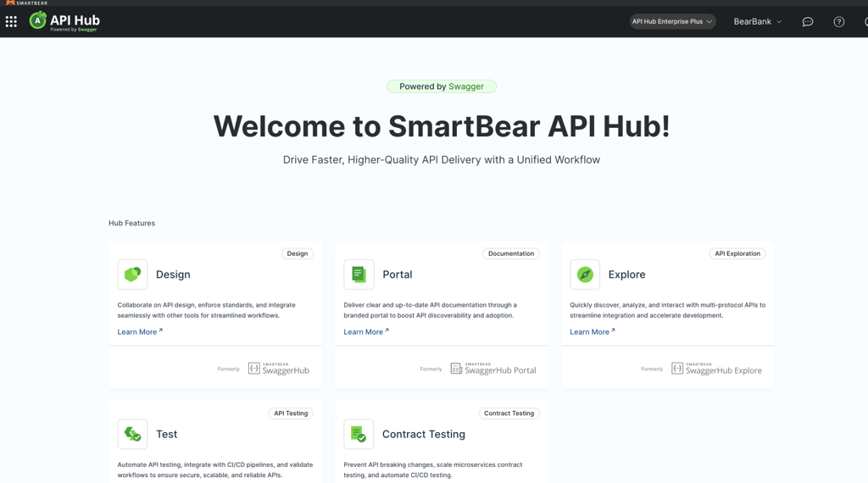Click the Swagger link in Powered by badge
The image size is (868, 483).
(x=466, y=86)
